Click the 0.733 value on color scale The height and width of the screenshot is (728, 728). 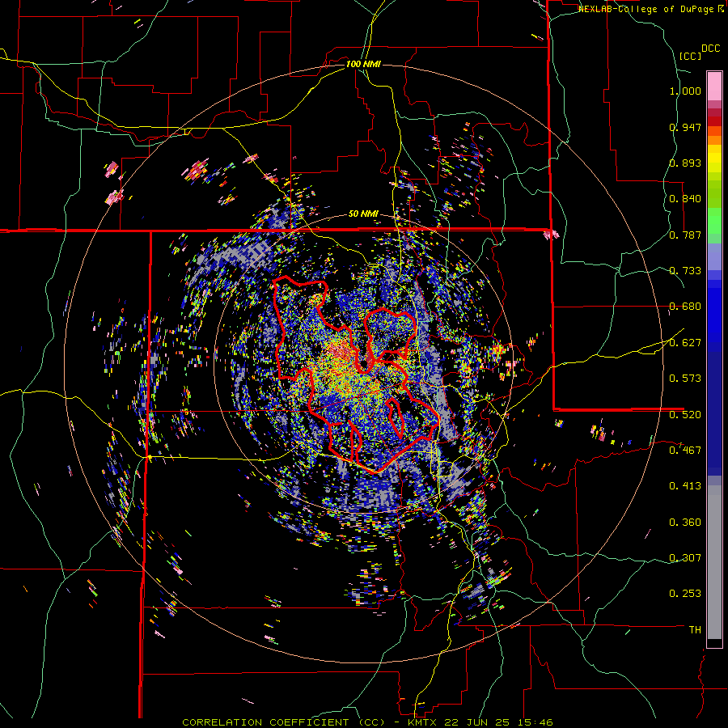click(x=685, y=271)
